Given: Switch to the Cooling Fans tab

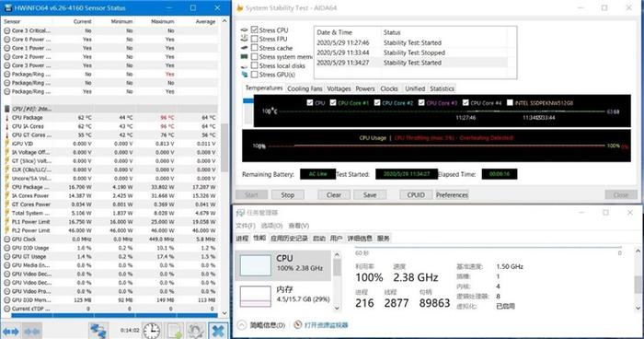Looking at the screenshot, I should pos(305,88).
